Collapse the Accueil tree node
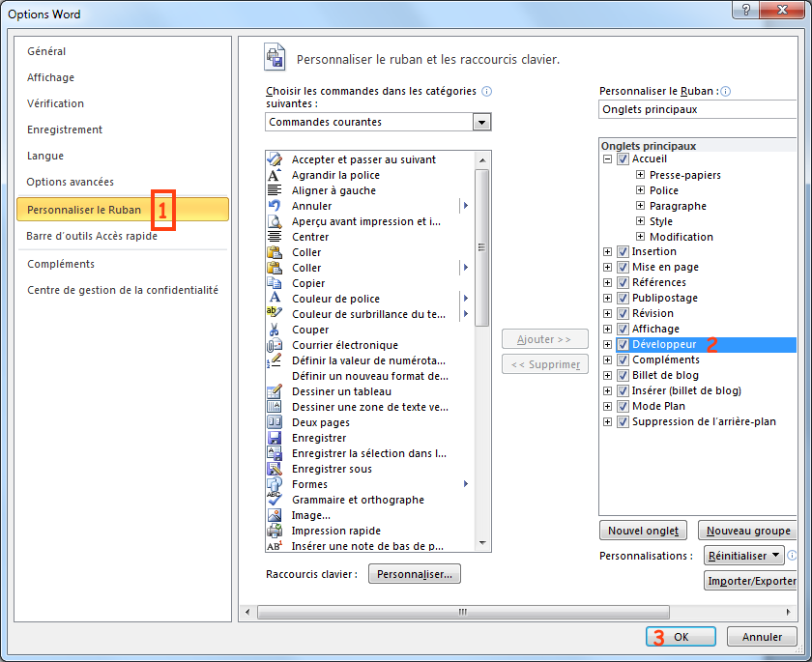 (x=607, y=158)
